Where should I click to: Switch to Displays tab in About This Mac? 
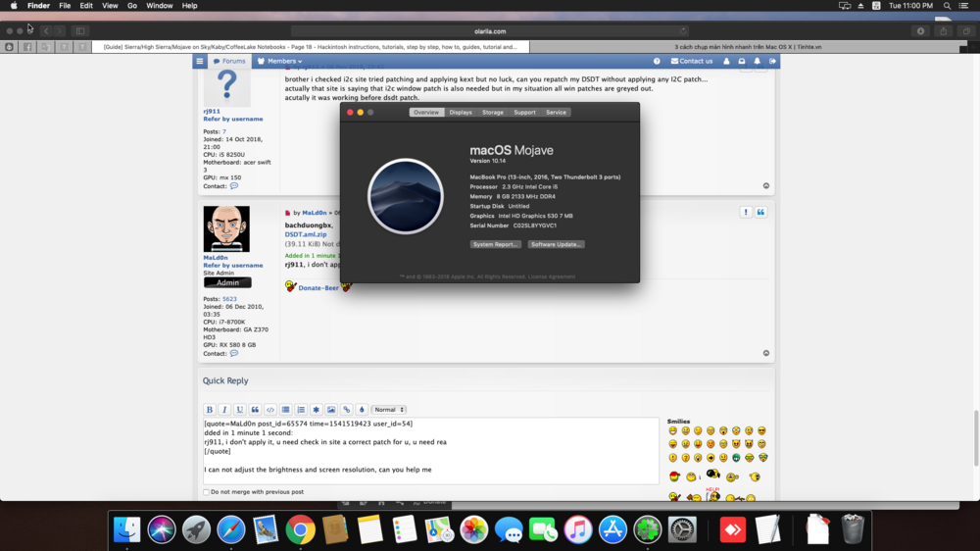coord(461,113)
